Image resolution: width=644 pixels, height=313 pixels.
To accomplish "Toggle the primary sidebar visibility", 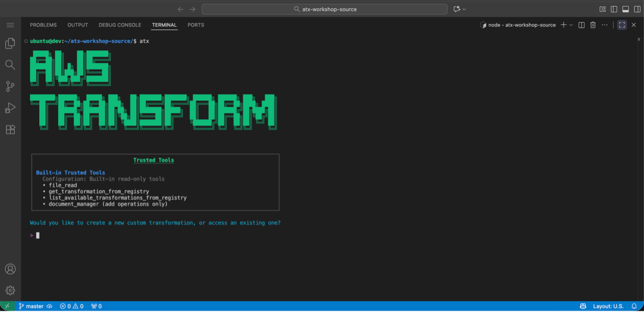I will click(x=613, y=9).
